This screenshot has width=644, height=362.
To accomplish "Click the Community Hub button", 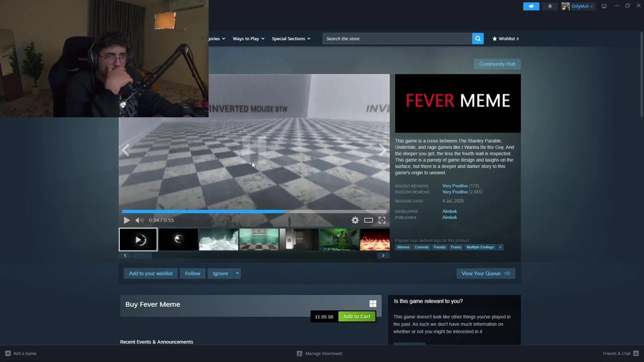I will click(497, 64).
